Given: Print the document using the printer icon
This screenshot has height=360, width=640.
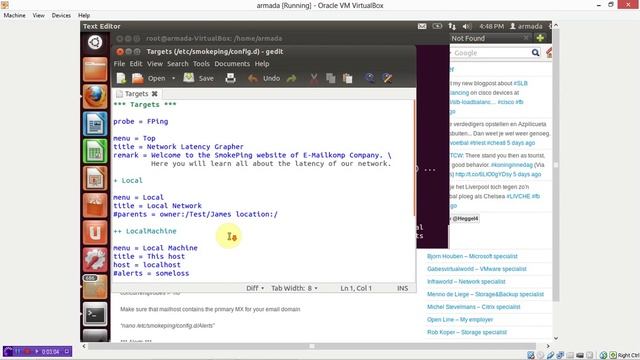Looking at the screenshot, I should [231, 78].
